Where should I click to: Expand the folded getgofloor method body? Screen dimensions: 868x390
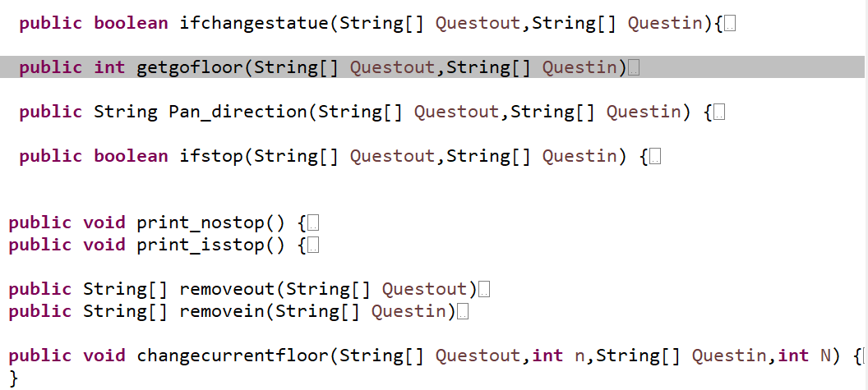pos(634,68)
